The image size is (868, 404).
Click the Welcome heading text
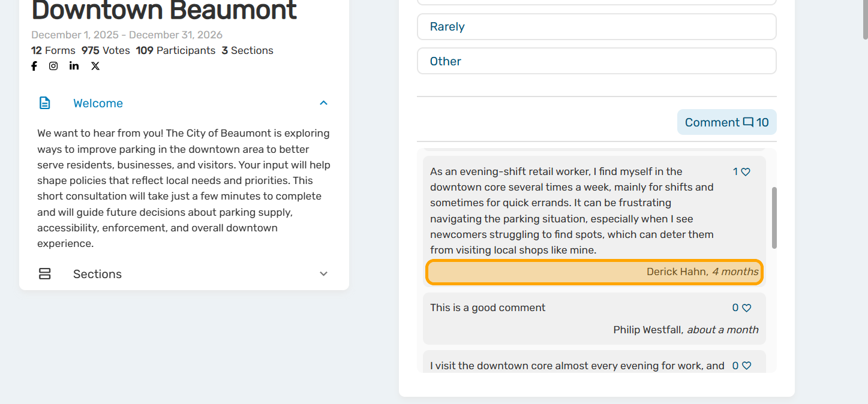98,103
